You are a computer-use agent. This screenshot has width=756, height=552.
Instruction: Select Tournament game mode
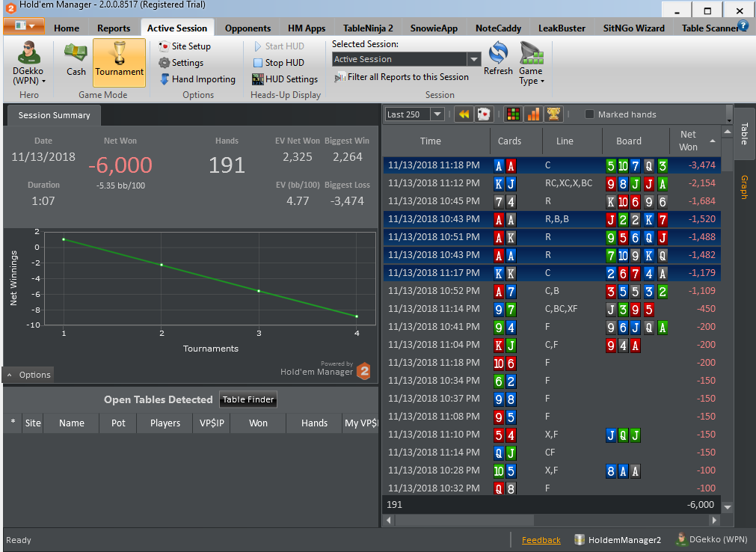[x=119, y=62]
